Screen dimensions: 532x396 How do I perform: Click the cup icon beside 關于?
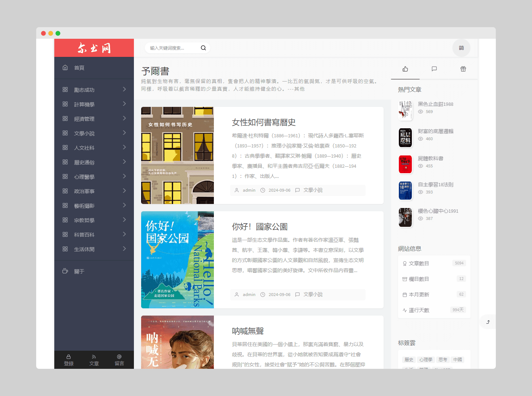[65, 271]
